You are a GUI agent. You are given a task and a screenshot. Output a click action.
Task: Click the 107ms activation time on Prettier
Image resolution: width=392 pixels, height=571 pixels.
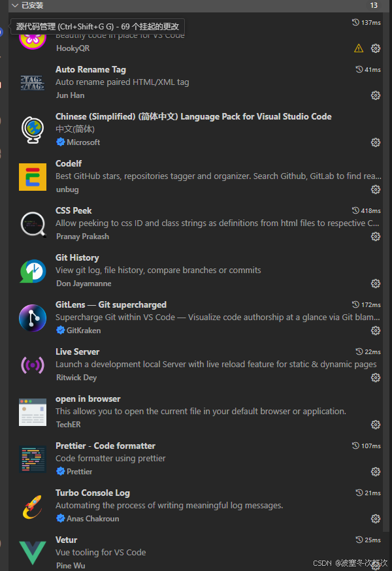(x=367, y=446)
